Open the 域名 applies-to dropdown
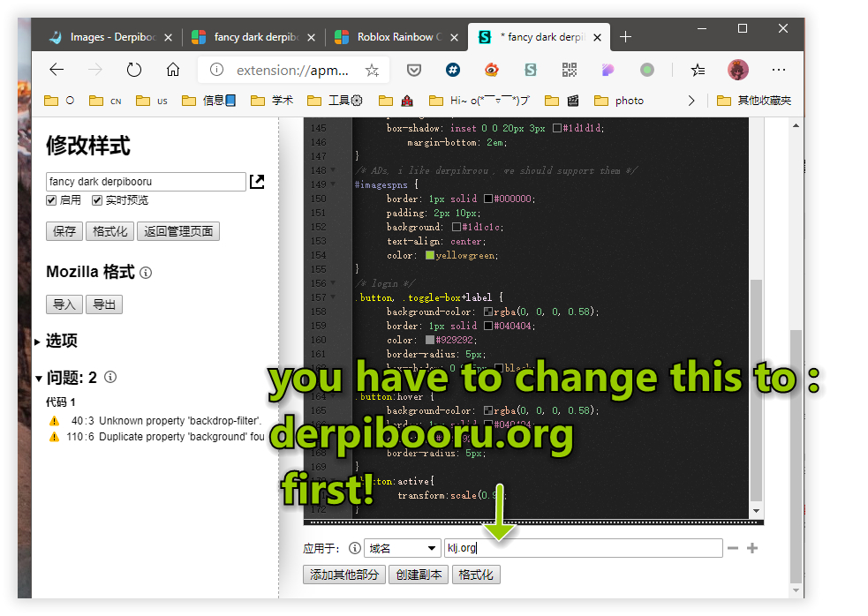Screen dimensions: 868x616 click(402, 548)
